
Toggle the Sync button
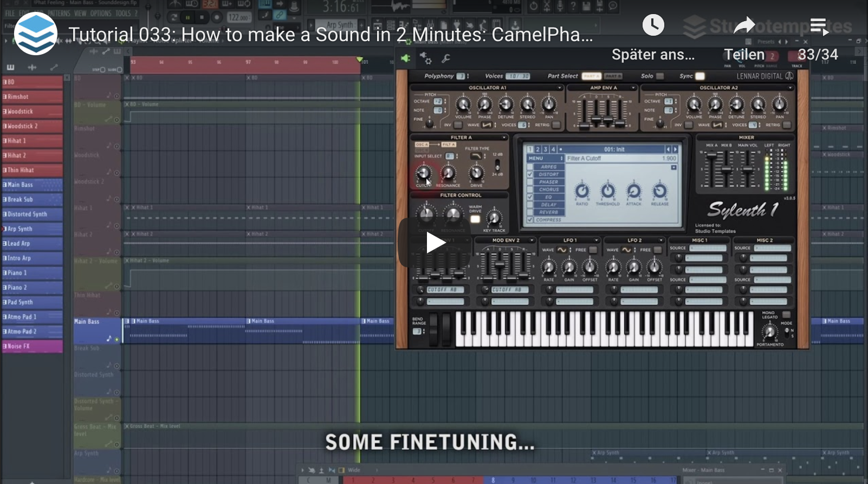tap(700, 76)
